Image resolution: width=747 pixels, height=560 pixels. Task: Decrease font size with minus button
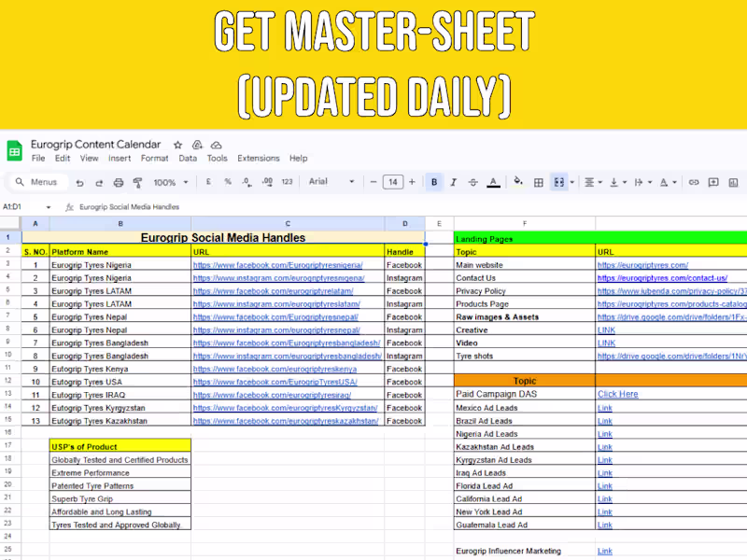tap(373, 182)
